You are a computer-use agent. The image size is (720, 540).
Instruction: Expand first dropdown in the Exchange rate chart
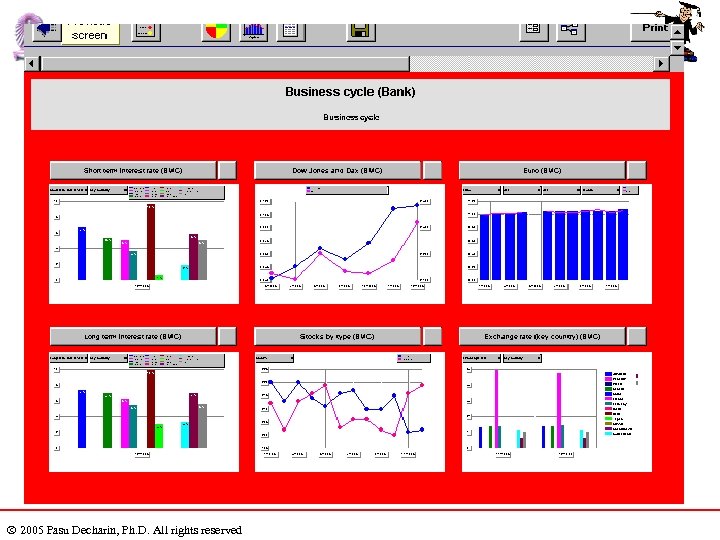click(482, 358)
